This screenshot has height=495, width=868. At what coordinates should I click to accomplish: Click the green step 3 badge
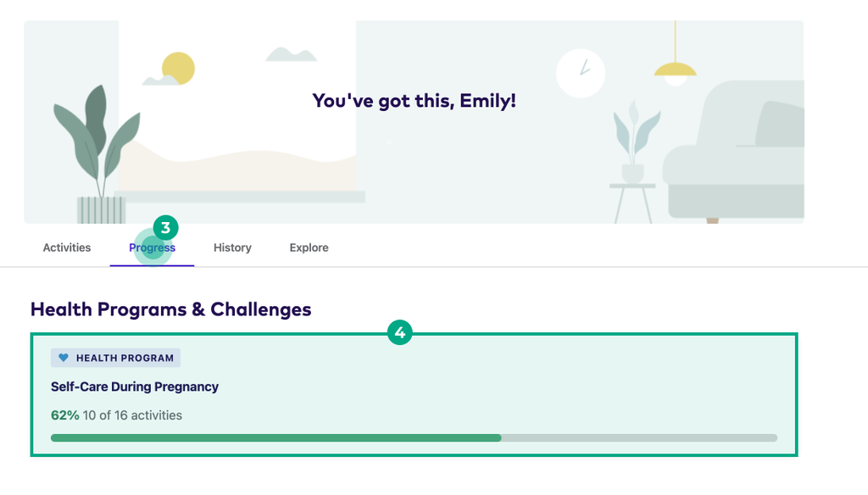[x=165, y=227]
